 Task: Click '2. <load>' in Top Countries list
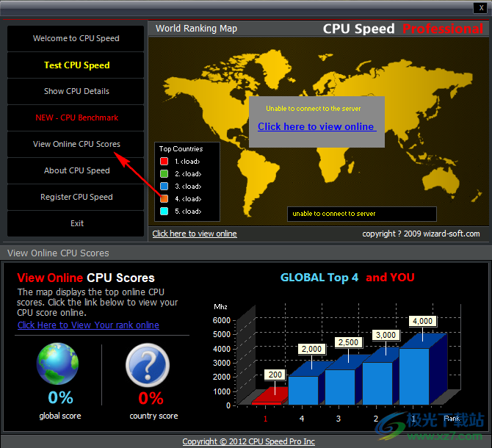coord(188,174)
